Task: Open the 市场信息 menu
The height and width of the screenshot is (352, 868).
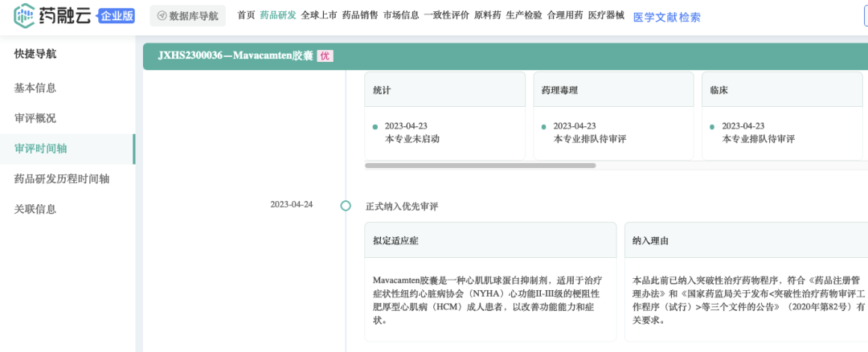Action: click(401, 15)
